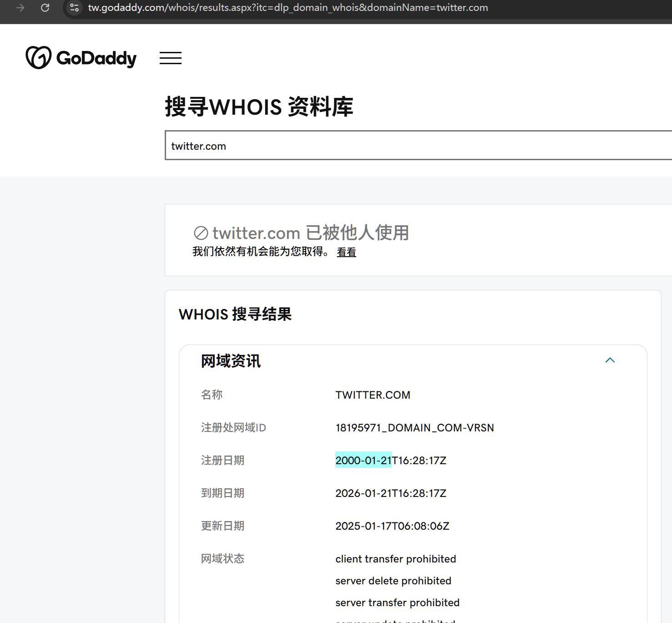Click the 注册日期 field label
Screen dimensions: 672x623
pyautogui.click(x=223, y=461)
